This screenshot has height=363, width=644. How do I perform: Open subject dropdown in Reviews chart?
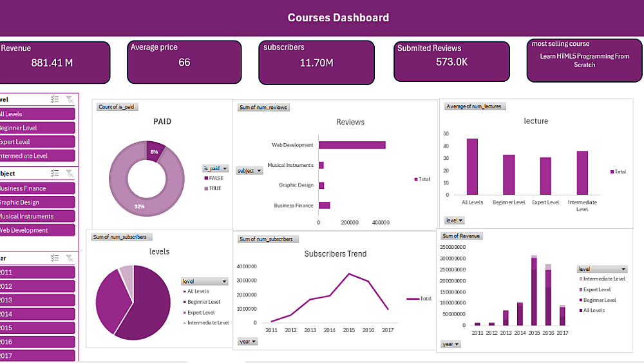tap(249, 171)
